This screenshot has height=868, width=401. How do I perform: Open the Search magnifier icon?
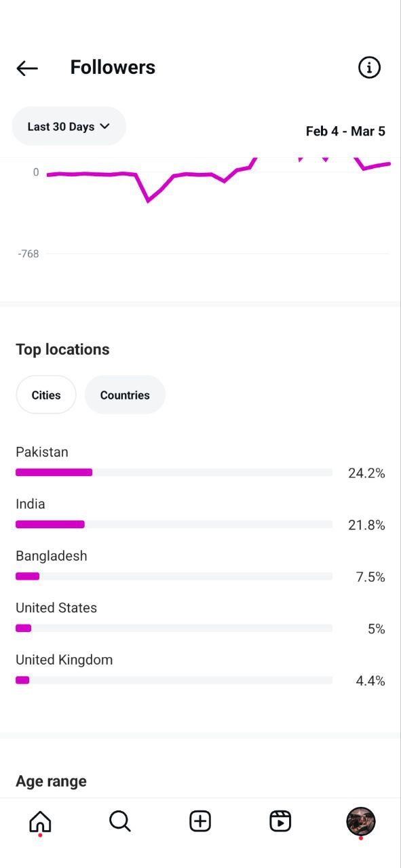pyautogui.click(x=120, y=821)
